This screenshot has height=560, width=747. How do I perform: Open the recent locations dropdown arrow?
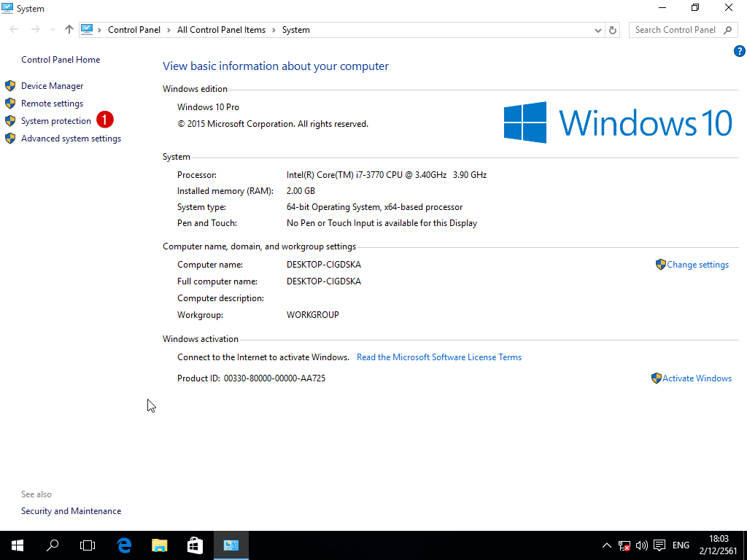53,30
